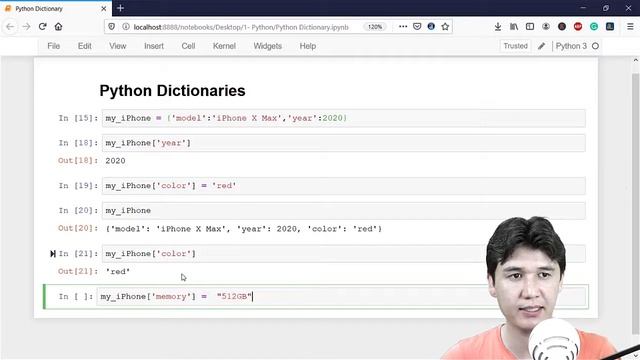Click the Python 3 kernel label
This screenshot has width=640, height=360.
tap(571, 46)
